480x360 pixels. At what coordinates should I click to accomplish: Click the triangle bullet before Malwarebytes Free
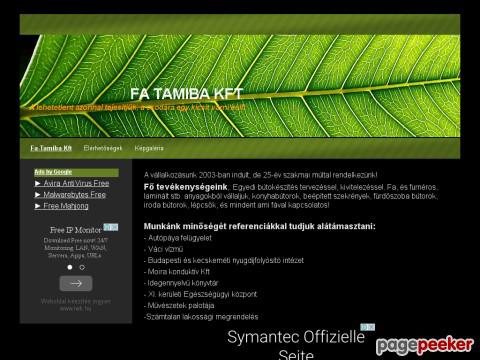pos(38,194)
